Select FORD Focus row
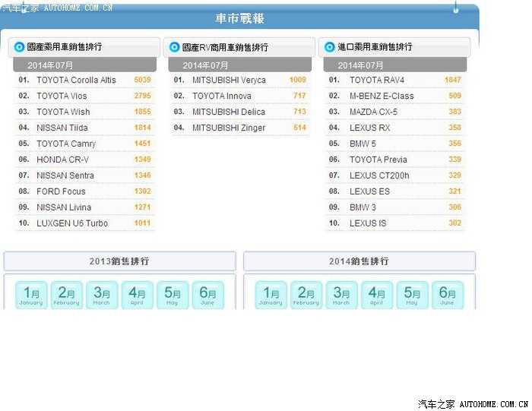The width and height of the screenshot is (532, 411). point(84,191)
